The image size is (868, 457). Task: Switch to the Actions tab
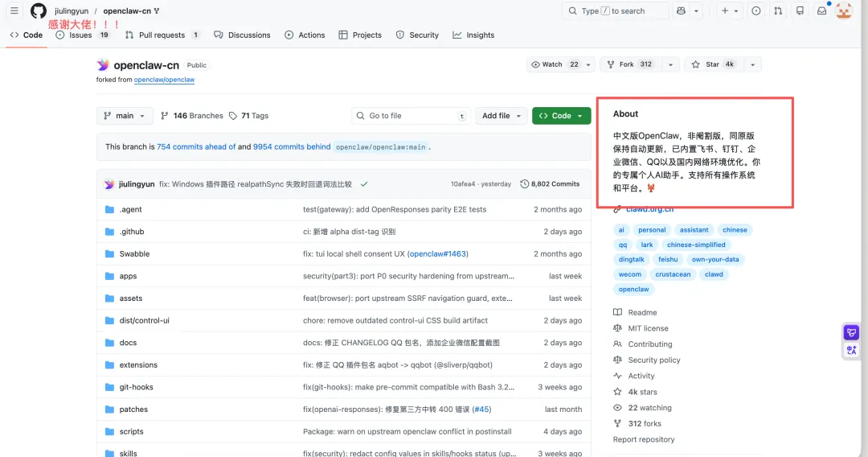[305, 35]
